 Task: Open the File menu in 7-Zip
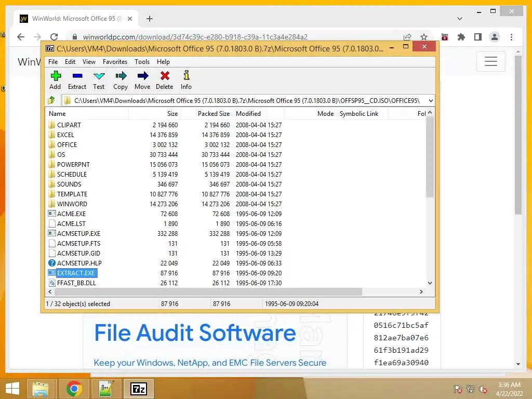pos(53,62)
